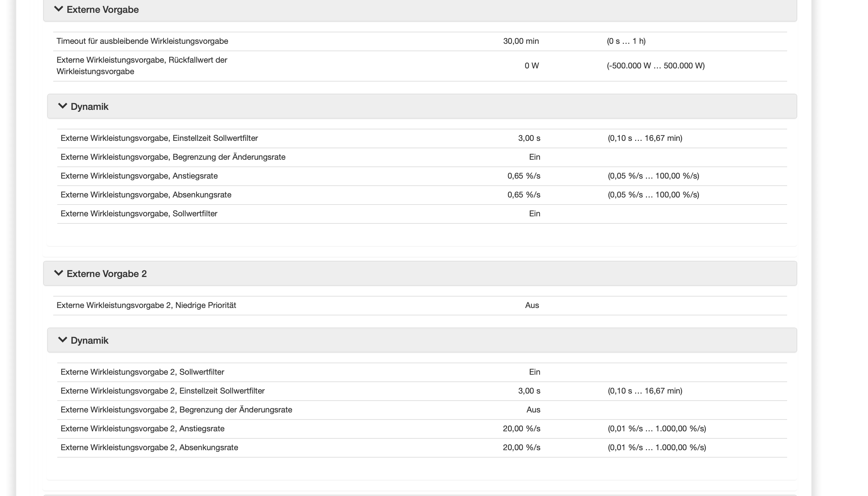Select Vorgabe 2 Anstiegsrate 20,00 %/s
Image resolution: width=868 pixels, height=496 pixels.
click(522, 429)
